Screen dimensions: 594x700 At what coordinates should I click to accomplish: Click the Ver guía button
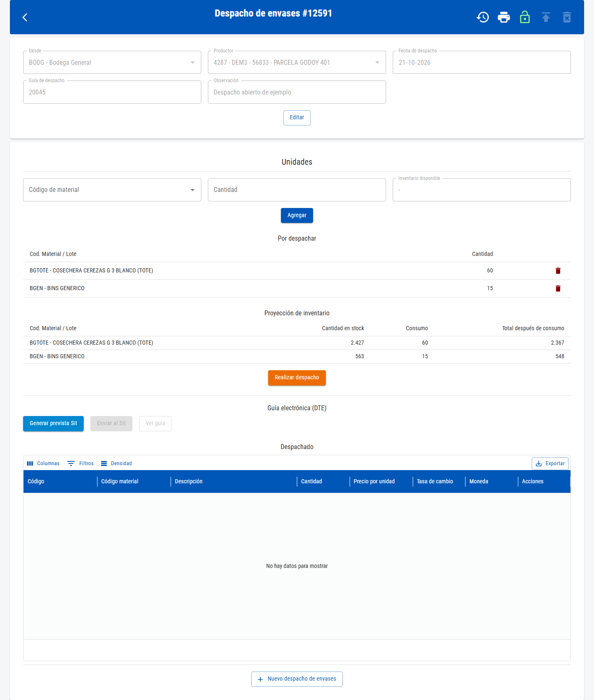coord(156,423)
